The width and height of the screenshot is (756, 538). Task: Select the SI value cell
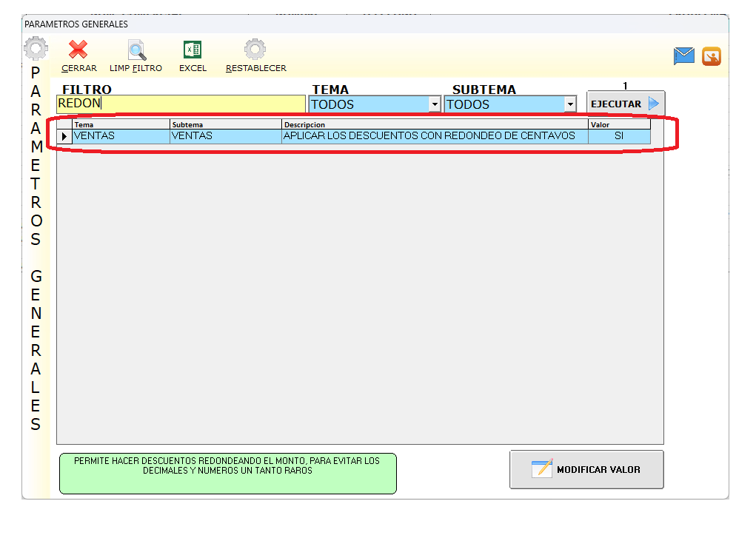click(619, 136)
